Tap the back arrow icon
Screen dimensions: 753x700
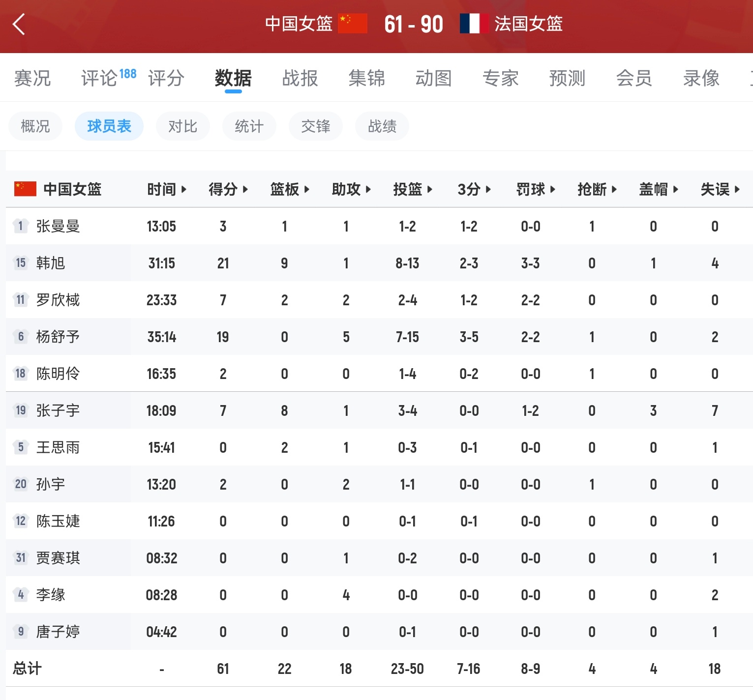coord(19,24)
